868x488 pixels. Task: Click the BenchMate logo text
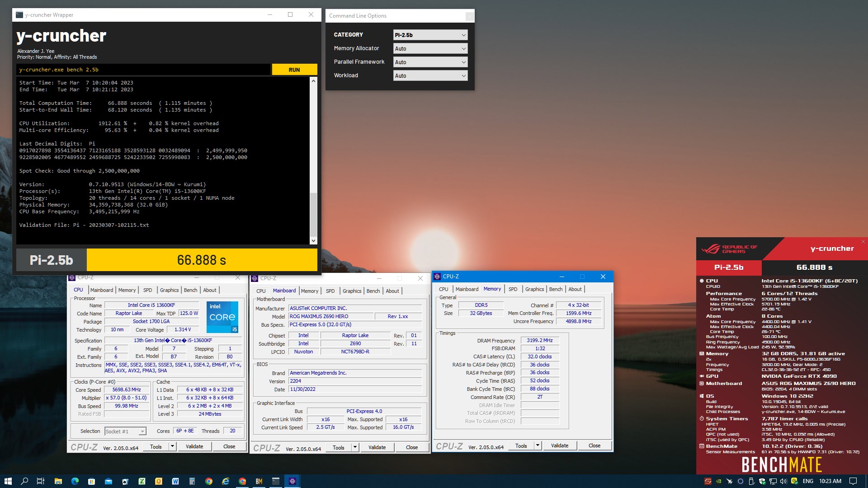(782, 465)
